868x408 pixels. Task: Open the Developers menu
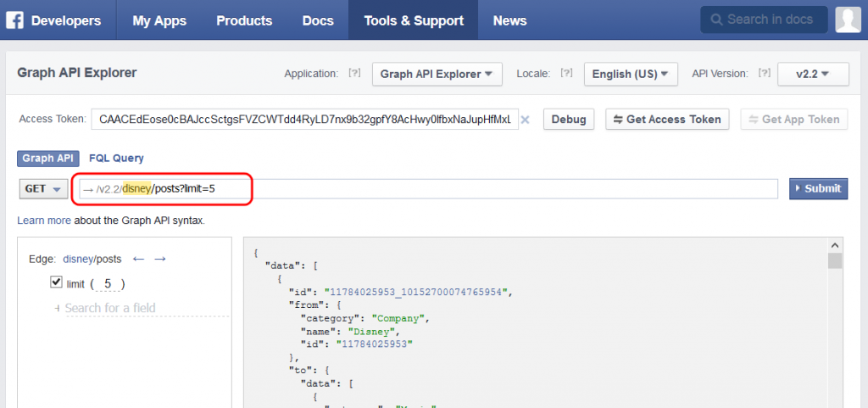66,20
